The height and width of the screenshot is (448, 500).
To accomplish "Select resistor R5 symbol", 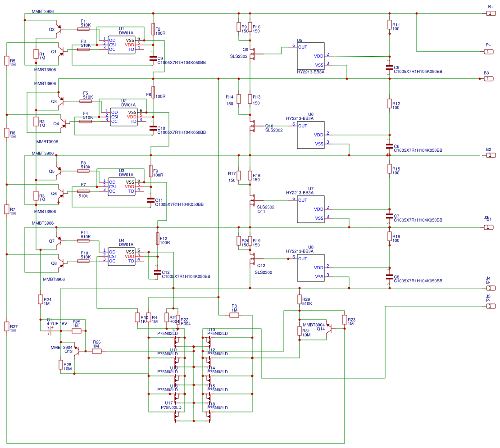I will pos(7,60).
